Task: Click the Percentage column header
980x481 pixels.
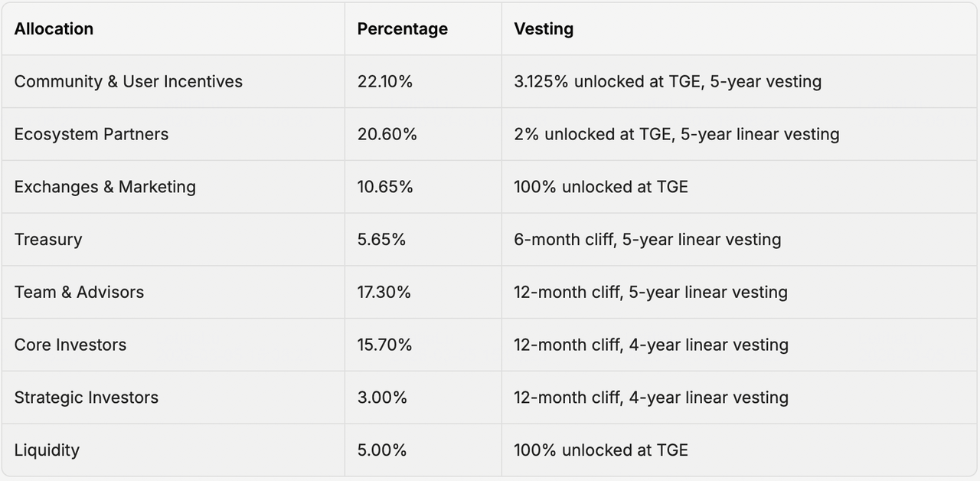Action: coord(402,29)
